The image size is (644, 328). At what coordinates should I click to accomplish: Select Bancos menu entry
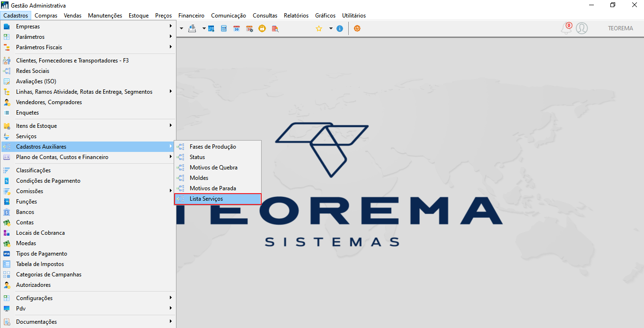(x=88, y=212)
